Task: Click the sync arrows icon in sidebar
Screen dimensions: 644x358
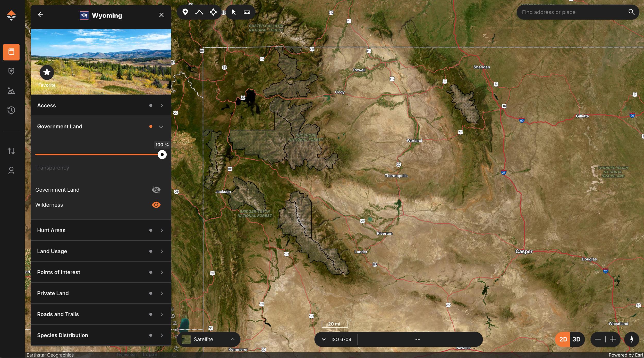Action: click(11, 151)
